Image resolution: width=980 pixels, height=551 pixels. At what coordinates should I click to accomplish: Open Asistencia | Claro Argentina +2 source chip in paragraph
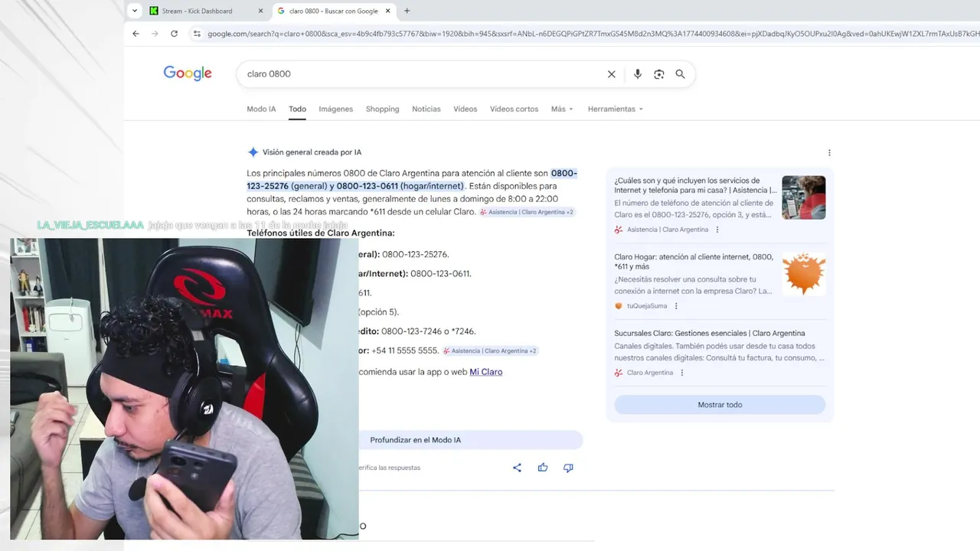[x=527, y=212]
